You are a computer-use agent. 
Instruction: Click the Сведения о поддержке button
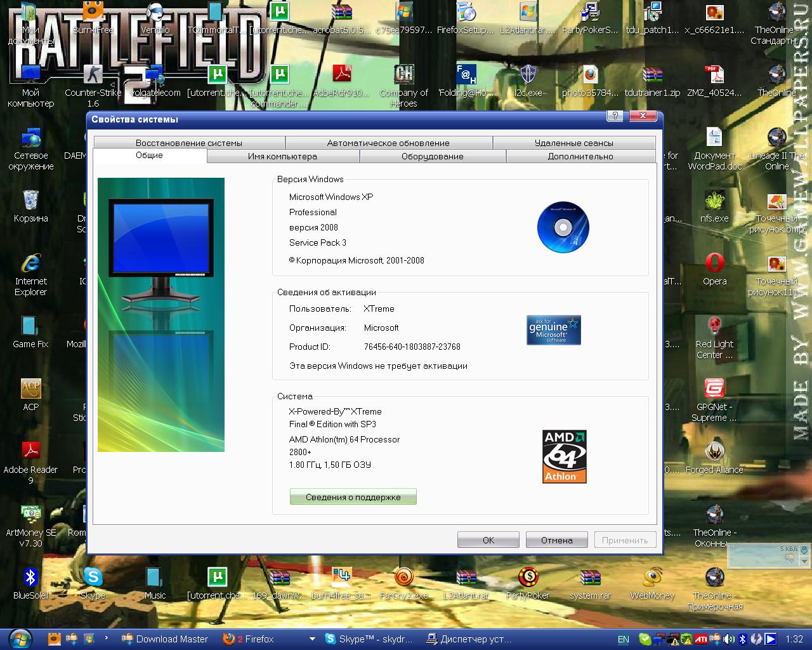(x=353, y=497)
